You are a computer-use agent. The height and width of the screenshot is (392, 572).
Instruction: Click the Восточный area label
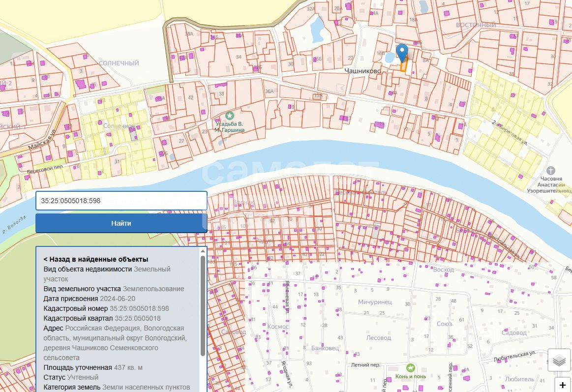tap(476, 25)
